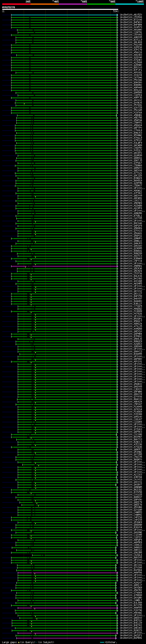Open hit UniRef100_O24573
Screen dimensions: 146x644
[131, 27]
